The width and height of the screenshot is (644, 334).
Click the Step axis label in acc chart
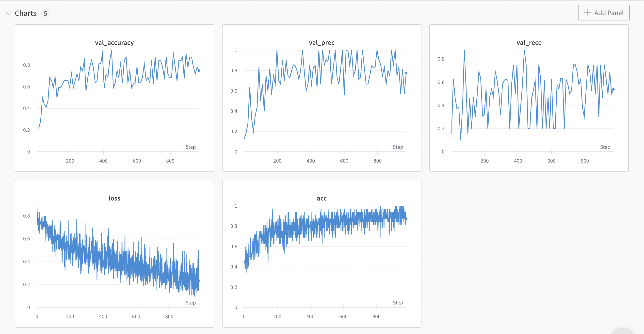398,303
